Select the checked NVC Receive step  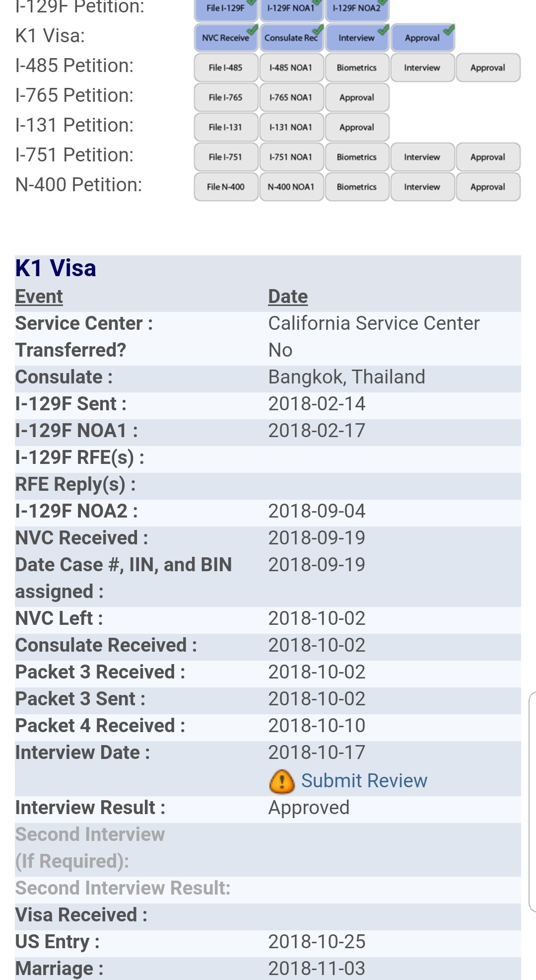click(226, 38)
